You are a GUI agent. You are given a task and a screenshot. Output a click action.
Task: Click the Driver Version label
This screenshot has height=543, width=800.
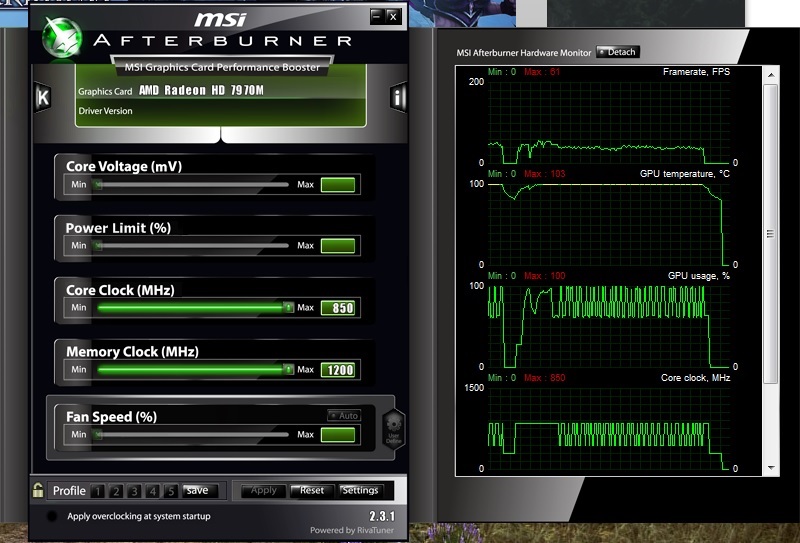tap(105, 111)
